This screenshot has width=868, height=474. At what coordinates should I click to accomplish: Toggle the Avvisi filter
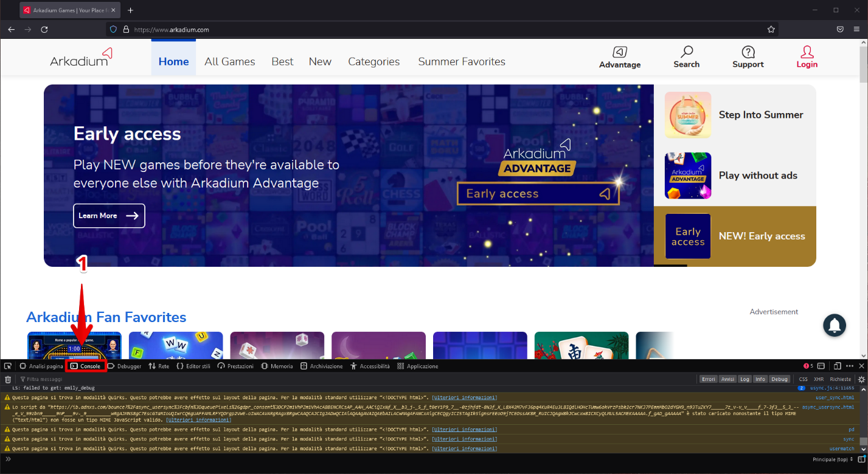[x=727, y=379]
